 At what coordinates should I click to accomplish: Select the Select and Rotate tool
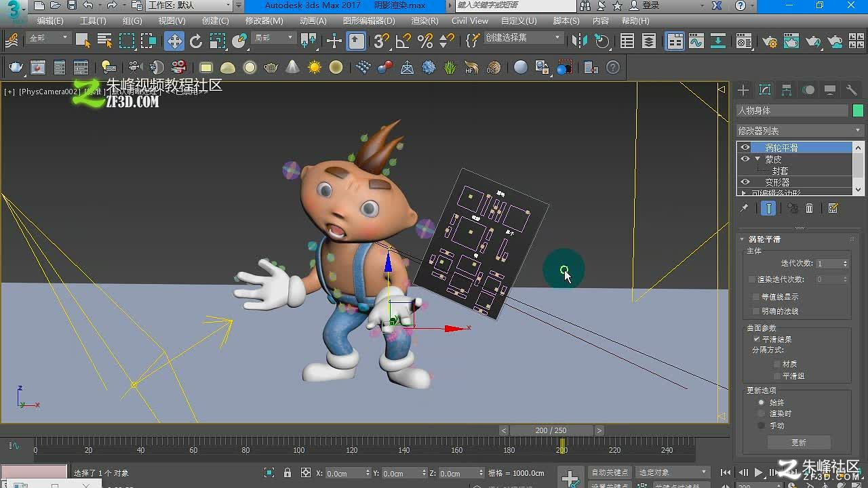click(196, 41)
